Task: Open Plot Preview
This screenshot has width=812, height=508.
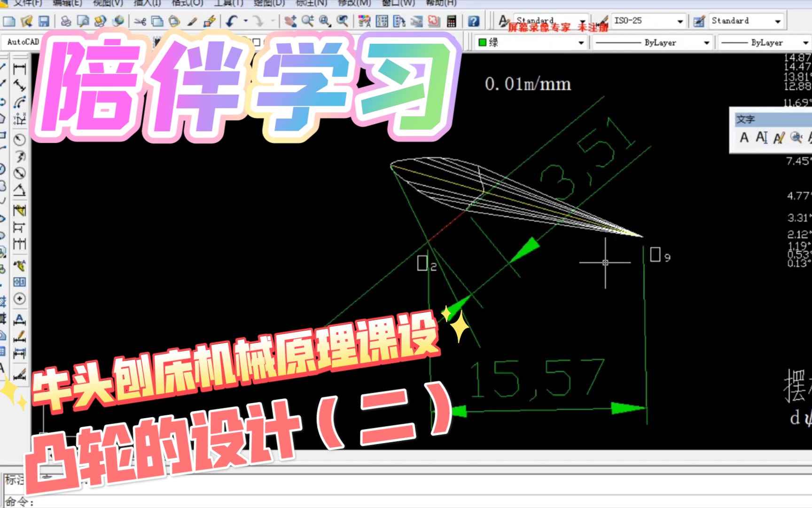Action: pyautogui.click(x=83, y=21)
